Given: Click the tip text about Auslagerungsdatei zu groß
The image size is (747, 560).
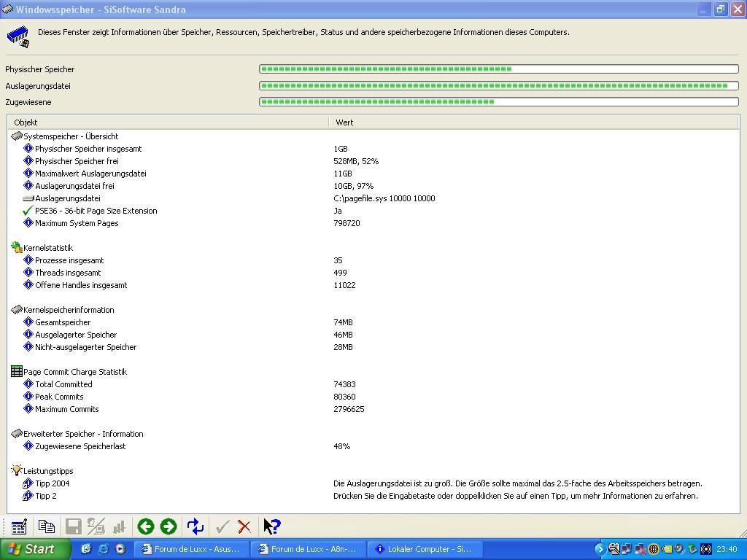Looking at the screenshot, I should click(x=518, y=483).
